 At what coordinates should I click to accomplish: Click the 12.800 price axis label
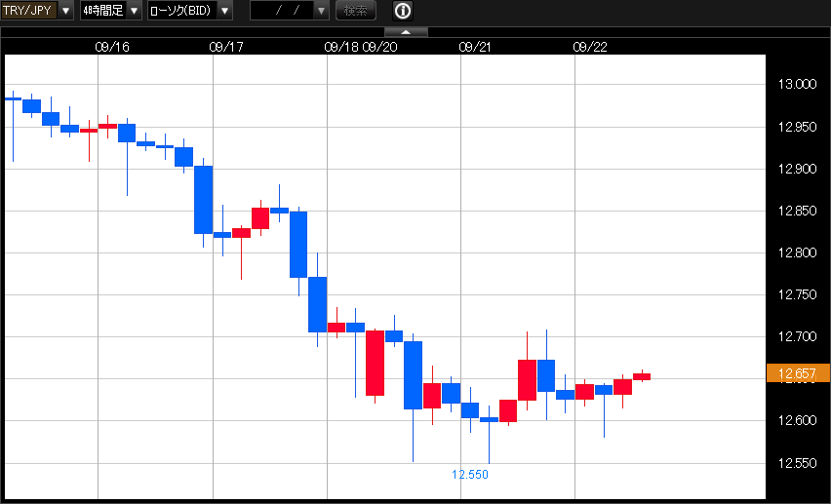pyautogui.click(x=798, y=252)
